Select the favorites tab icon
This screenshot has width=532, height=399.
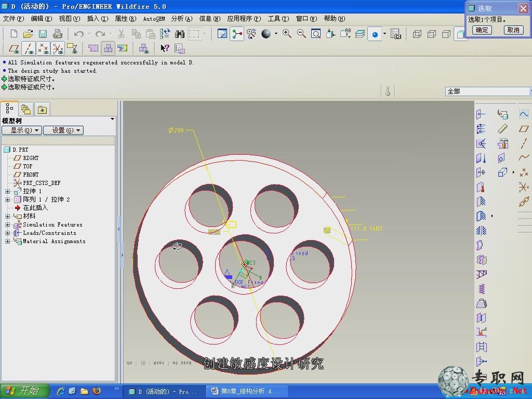[x=42, y=109]
